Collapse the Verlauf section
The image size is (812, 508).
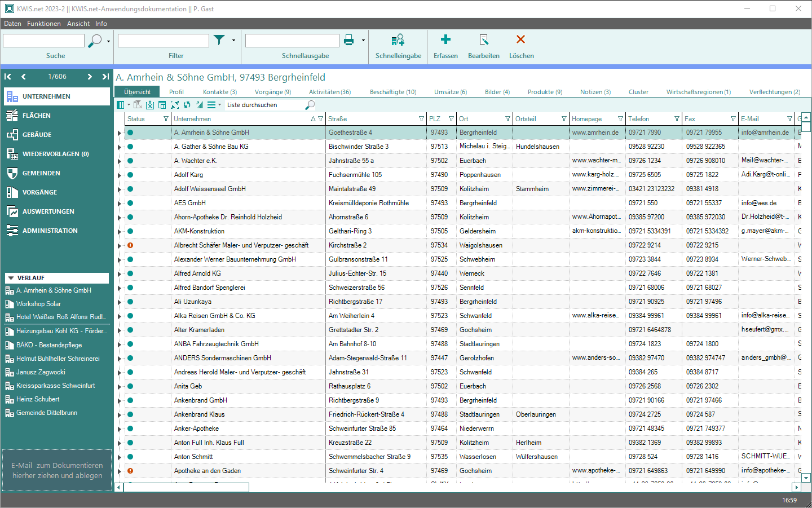[x=10, y=278]
